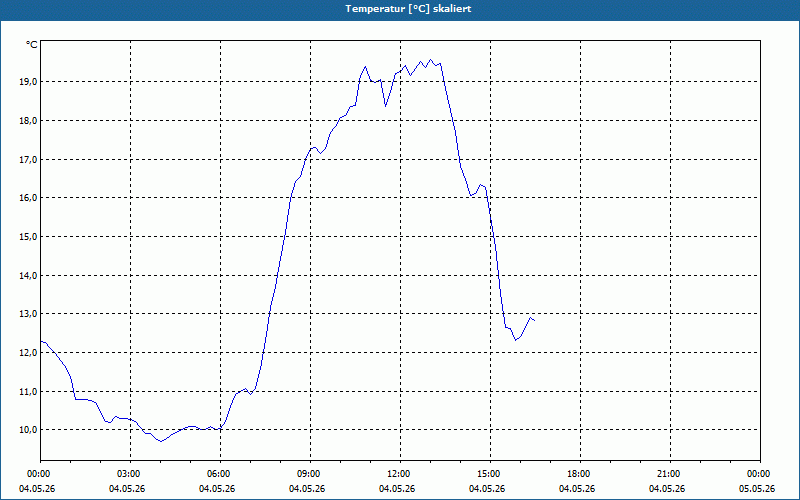
Task: Select the "13,0" y-axis value
Action: pos(28,313)
